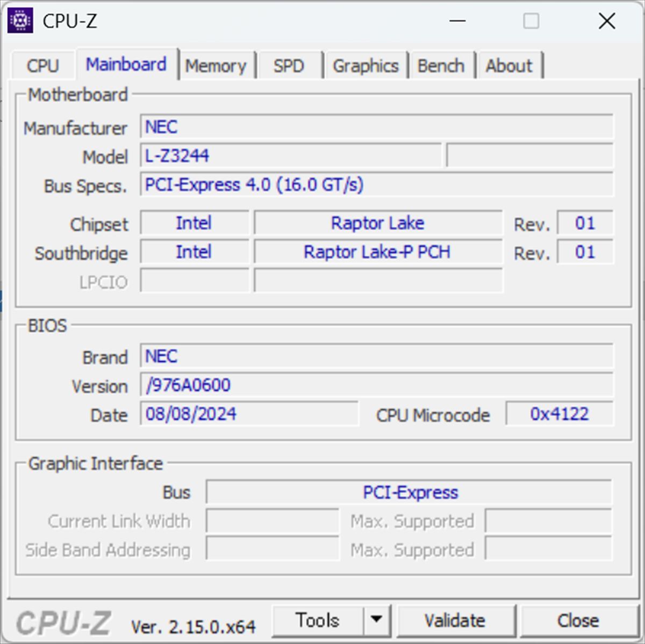Image resolution: width=645 pixels, height=644 pixels.
Task: Select the Mainboard tab
Action: pyautogui.click(x=126, y=65)
